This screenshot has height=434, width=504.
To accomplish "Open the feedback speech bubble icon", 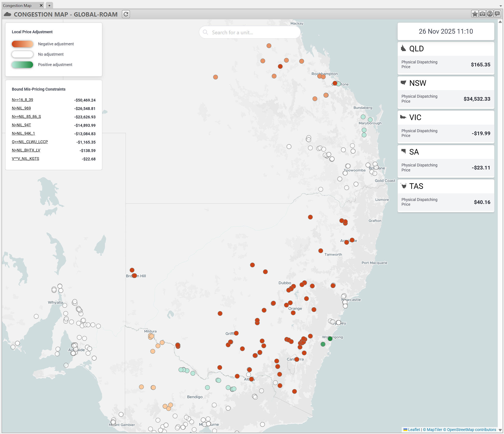I will 497,14.
